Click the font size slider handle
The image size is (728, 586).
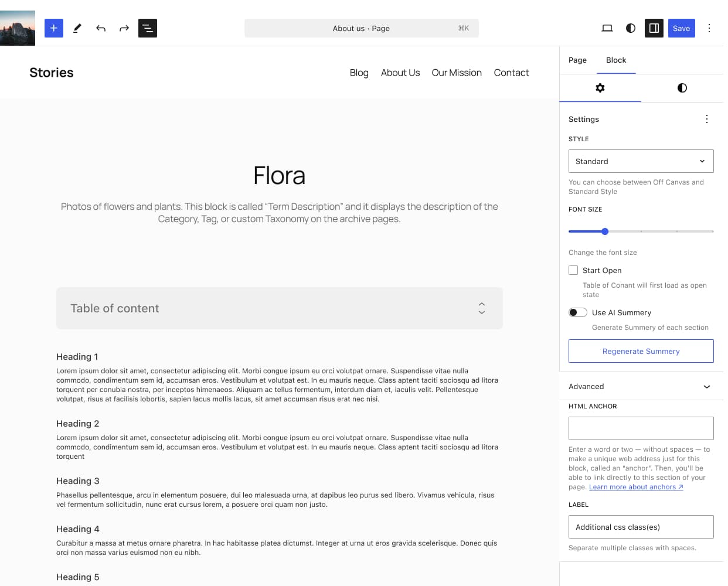coord(605,231)
